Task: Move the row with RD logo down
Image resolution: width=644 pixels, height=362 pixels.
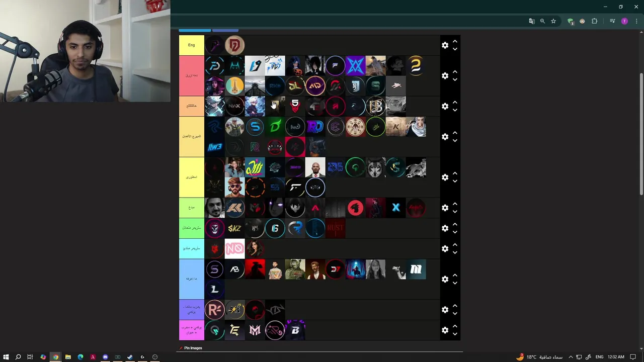Action: (x=455, y=140)
